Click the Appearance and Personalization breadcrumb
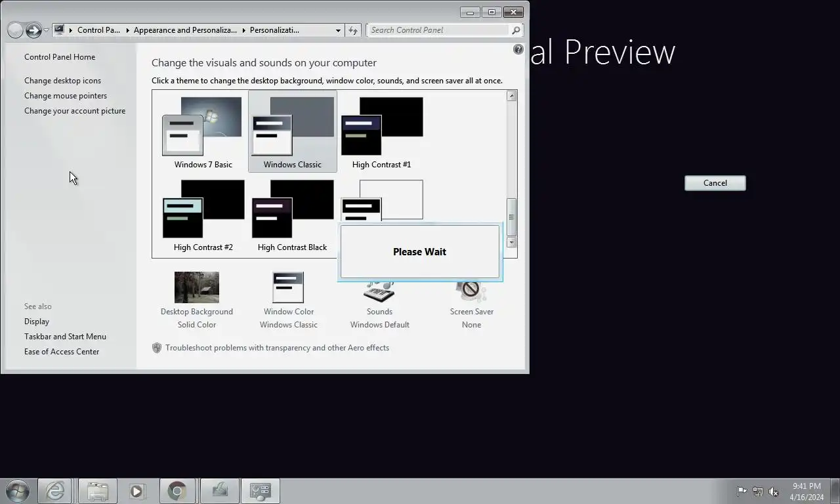This screenshot has height=504, width=840. pyautogui.click(x=185, y=30)
